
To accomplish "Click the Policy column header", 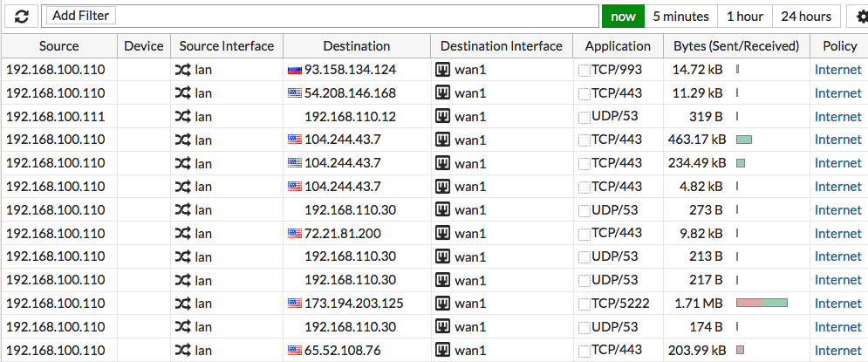I will (839, 46).
